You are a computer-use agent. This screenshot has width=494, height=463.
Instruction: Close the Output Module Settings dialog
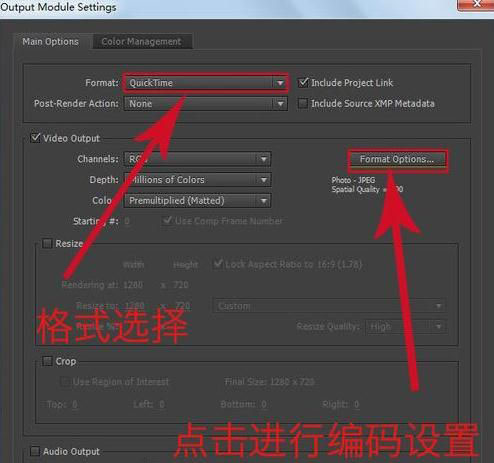point(476,5)
